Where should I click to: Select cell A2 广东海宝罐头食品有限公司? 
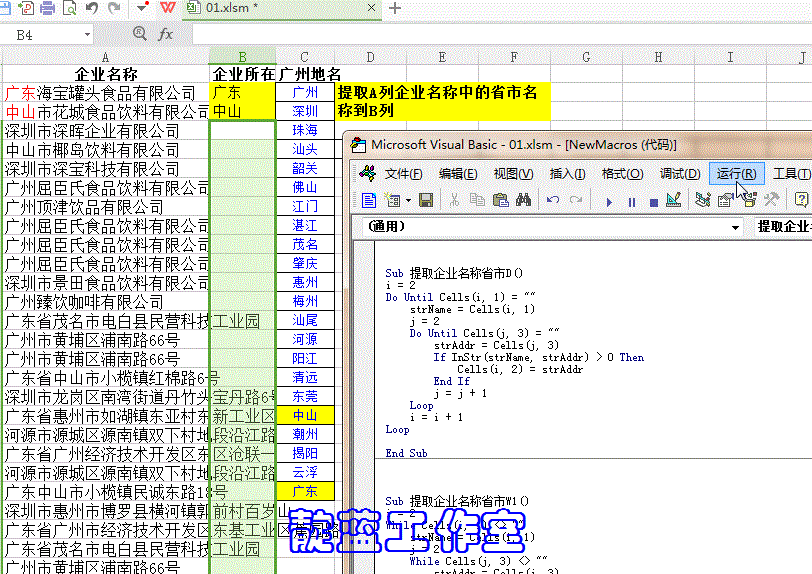pos(106,93)
